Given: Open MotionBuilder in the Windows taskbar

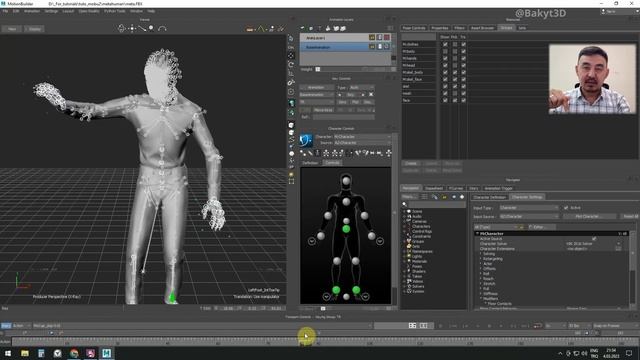Looking at the screenshot, I should pos(107,353).
